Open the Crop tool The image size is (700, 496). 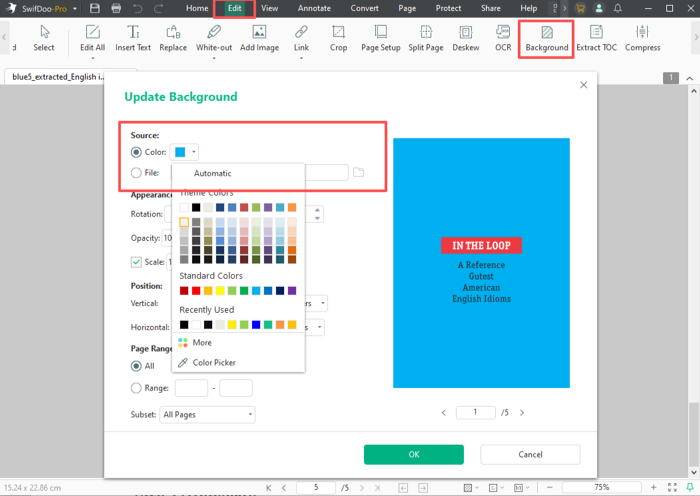338,38
